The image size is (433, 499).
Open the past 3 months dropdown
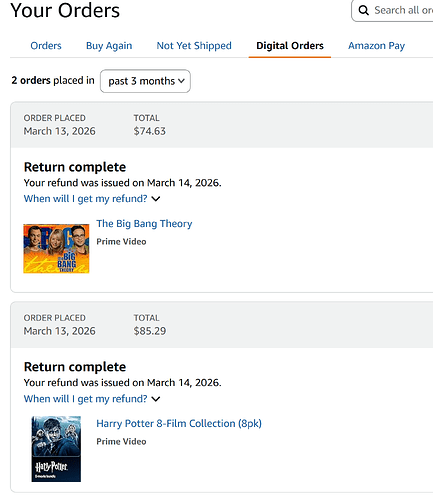pyautogui.click(x=145, y=81)
